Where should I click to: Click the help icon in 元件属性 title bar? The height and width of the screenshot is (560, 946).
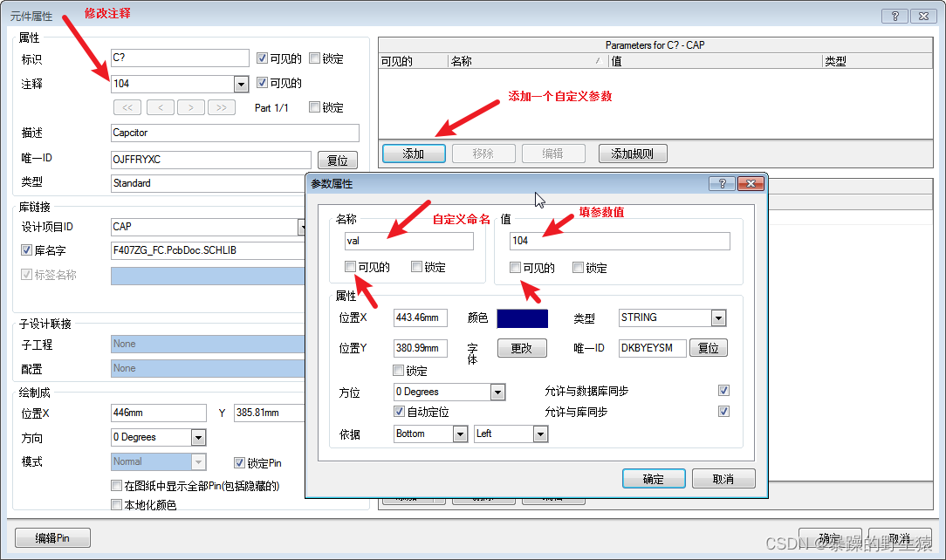(x=895, y=16)
